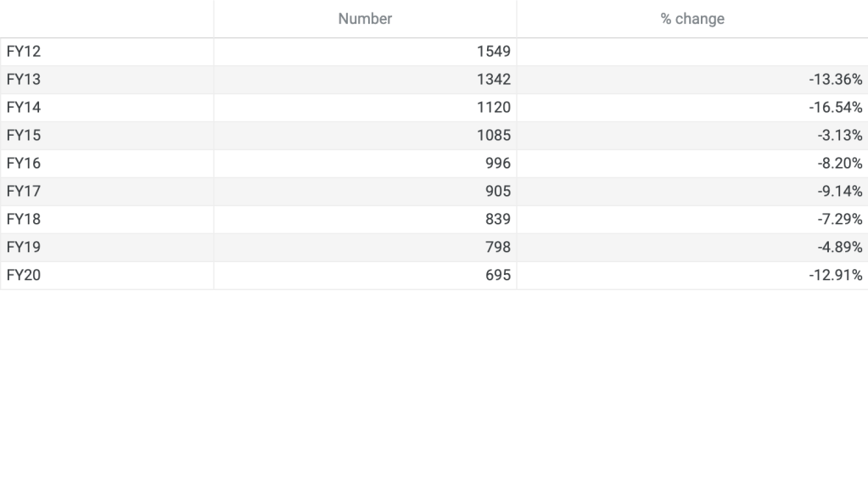
Task: Click the FY20 number 695
Action: pos(497,276)
